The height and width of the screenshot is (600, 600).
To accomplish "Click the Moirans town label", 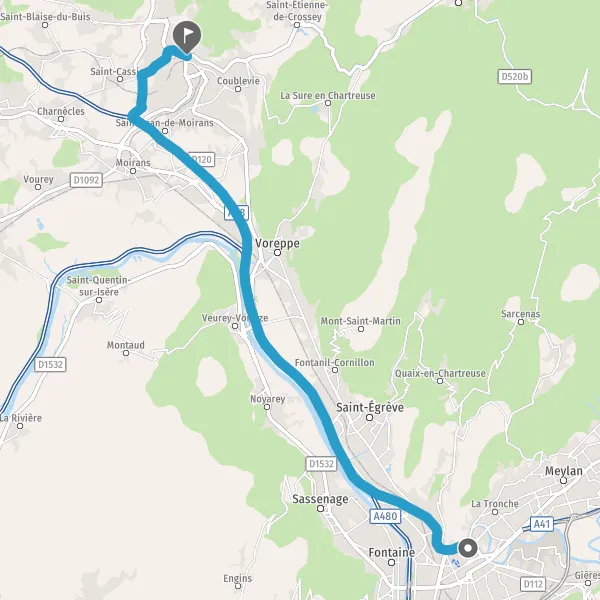I will pyautogui.click(x=133, y=163).
